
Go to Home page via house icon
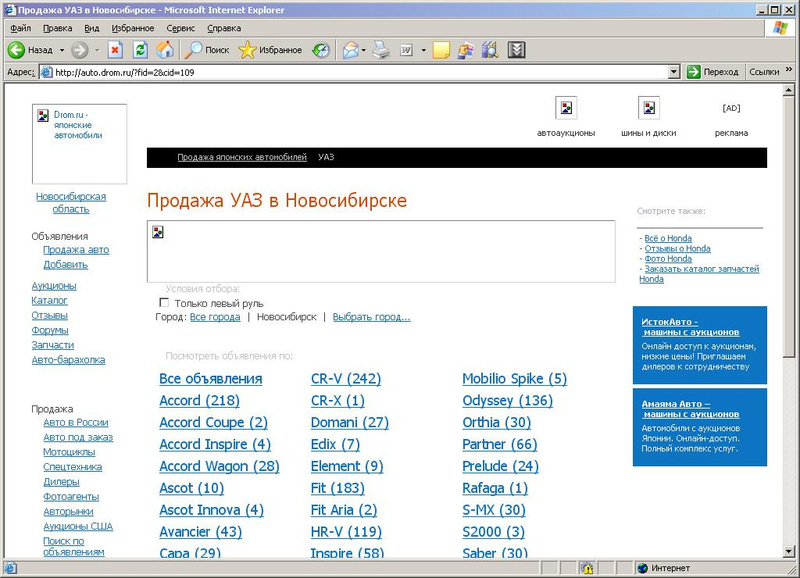[165, 49]
